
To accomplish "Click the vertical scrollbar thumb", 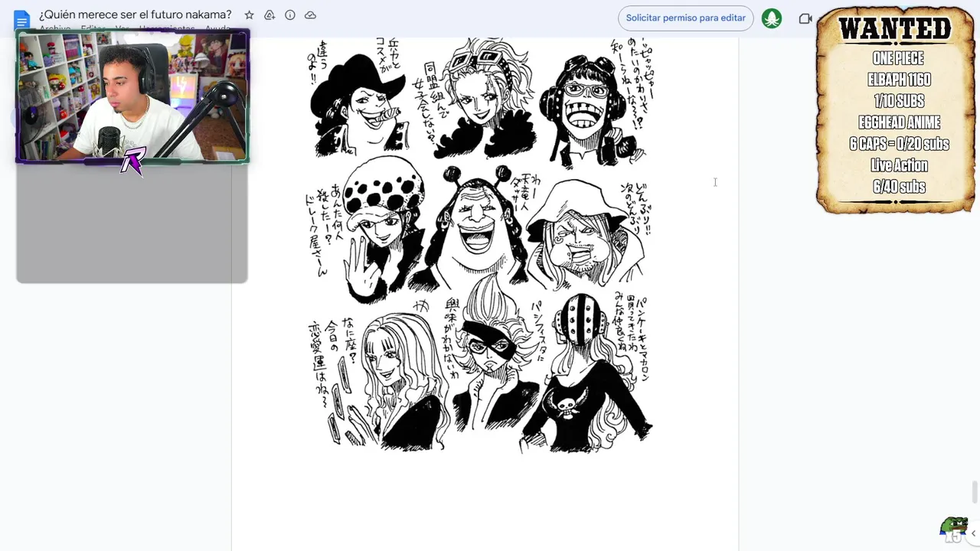I will (x=975, y=493).
